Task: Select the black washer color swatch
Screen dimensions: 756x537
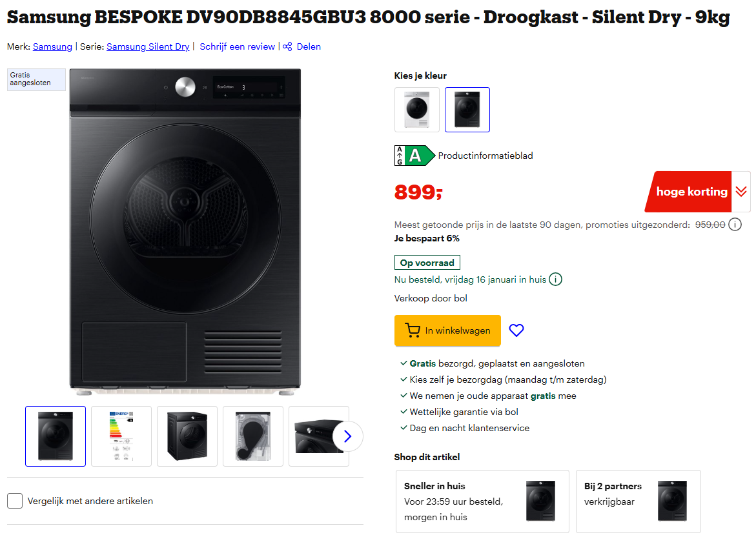Action: click(467, 110)
